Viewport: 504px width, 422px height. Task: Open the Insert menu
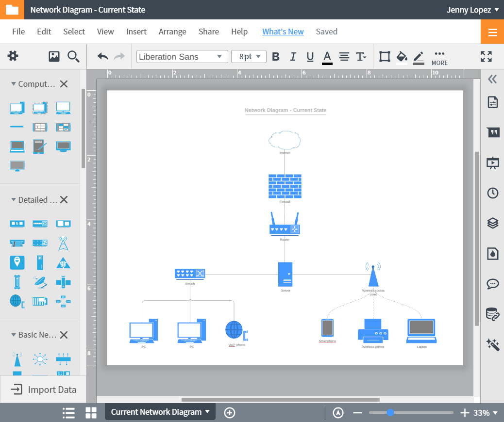click(136, 32)
